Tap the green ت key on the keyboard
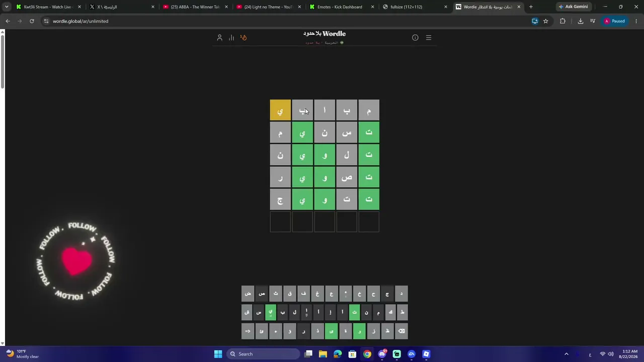 pos(354,312)
